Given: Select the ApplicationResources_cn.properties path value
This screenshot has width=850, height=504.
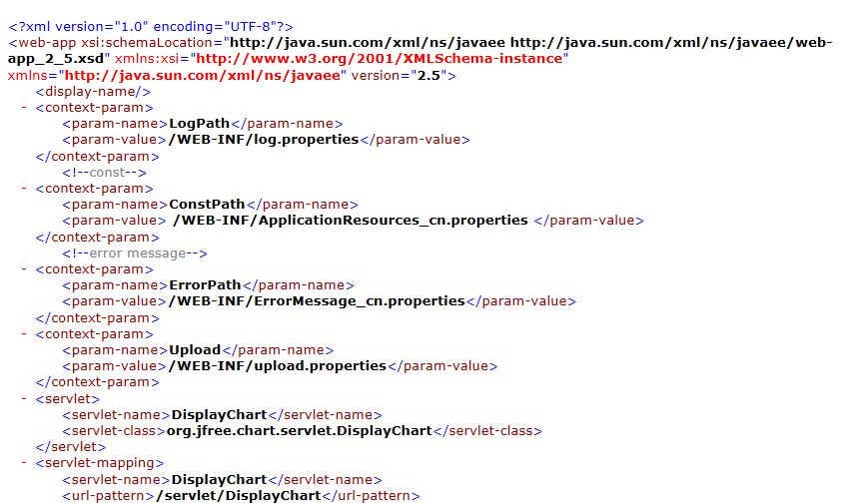Looking at the screenshot, I should coord(351,220).
